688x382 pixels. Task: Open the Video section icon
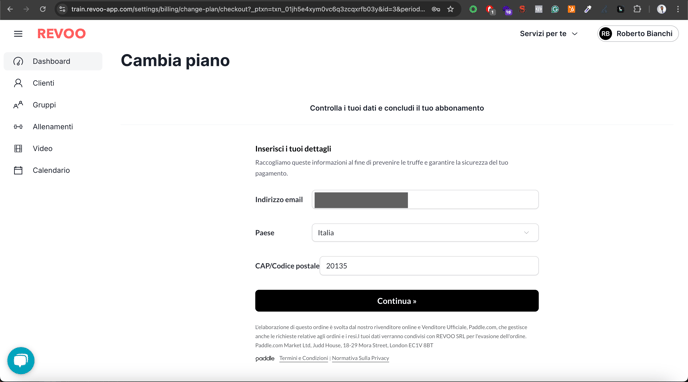[x=18, y=149]
